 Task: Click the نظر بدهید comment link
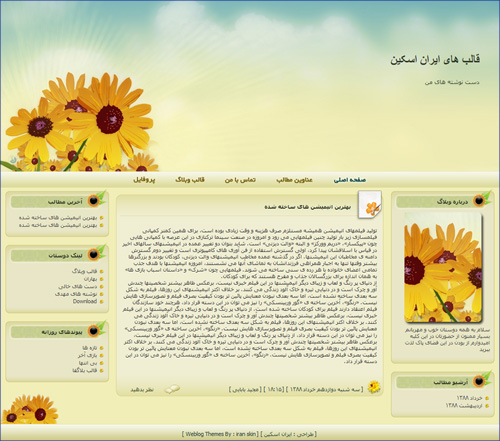pyautogui.click(x=142, y=390)
